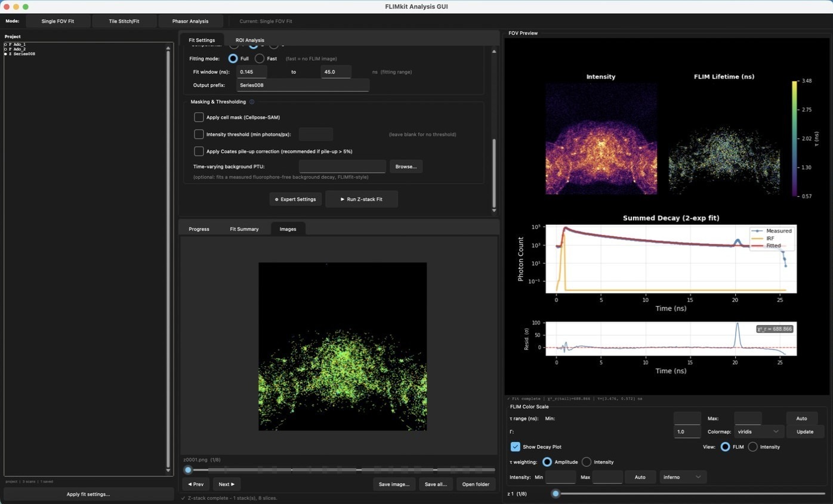
Task: Click the image slice slider under z0001.png
Action: (x=339, y=470)
